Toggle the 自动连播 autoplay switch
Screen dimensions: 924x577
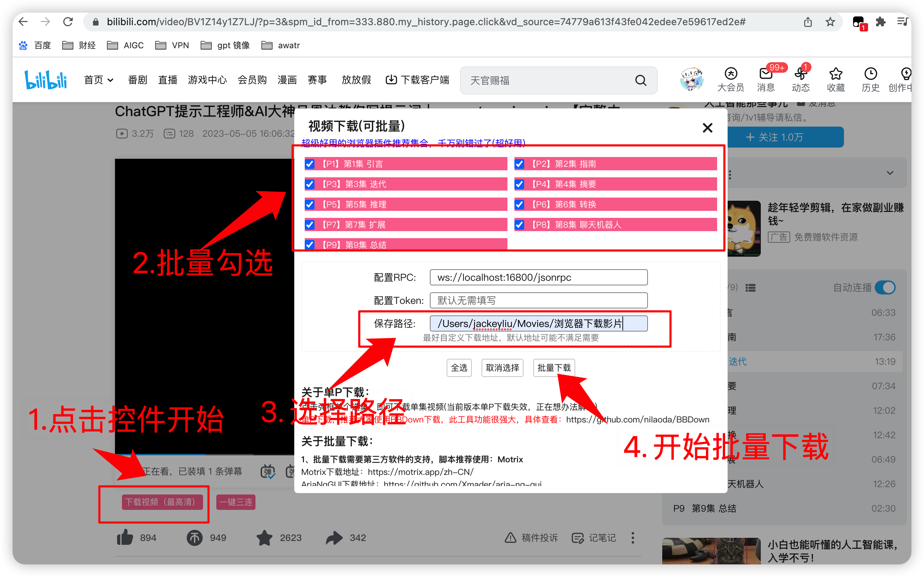pyautogui.click(x=885, y=287)
